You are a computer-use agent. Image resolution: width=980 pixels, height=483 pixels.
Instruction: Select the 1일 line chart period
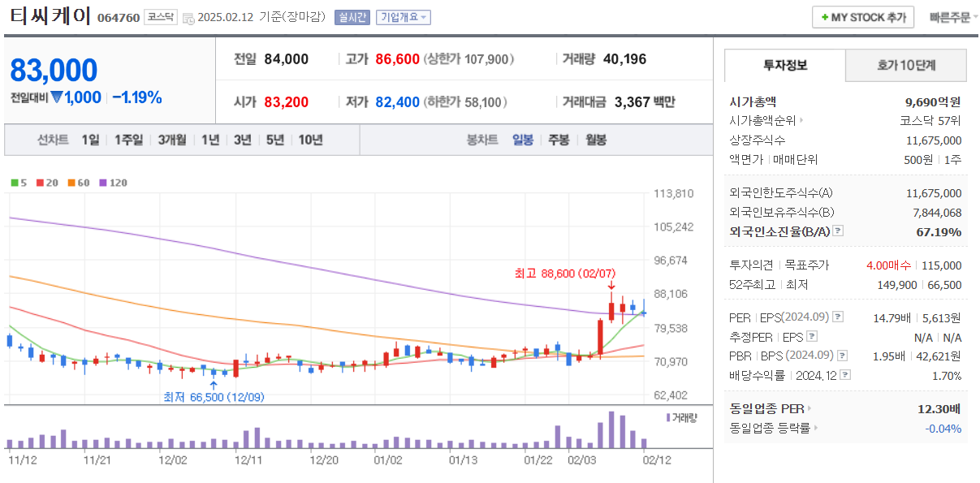(90, 140)
